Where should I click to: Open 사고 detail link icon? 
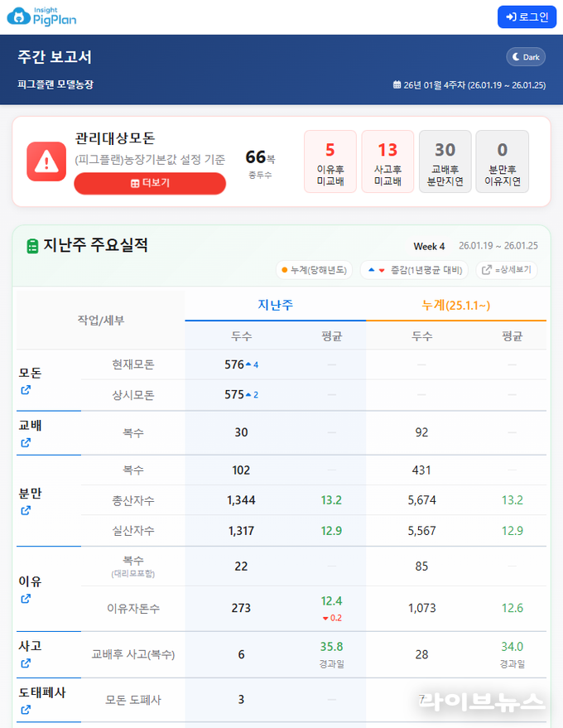26,663
